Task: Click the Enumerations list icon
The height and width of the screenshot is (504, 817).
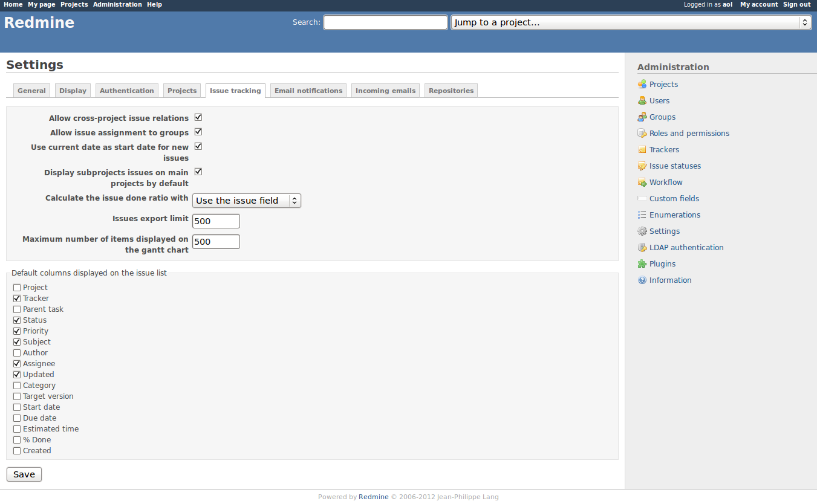Action: click(x=642, y=215)
